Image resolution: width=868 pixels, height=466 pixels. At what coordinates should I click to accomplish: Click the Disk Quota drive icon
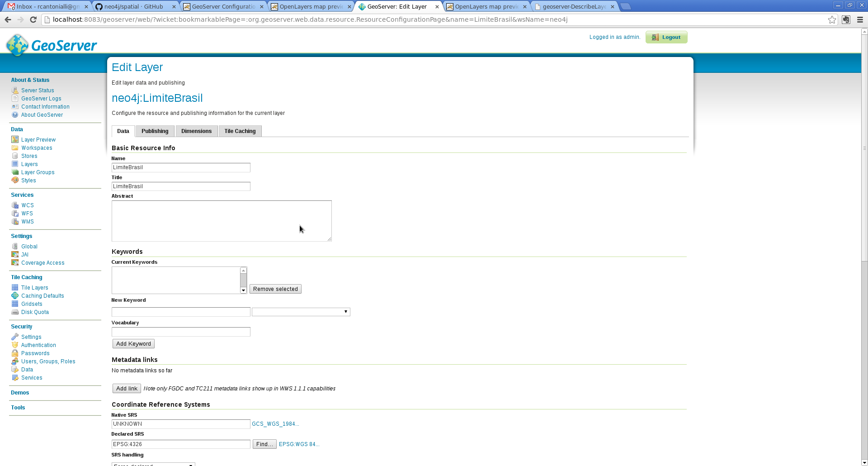click(x=15, y=312)
